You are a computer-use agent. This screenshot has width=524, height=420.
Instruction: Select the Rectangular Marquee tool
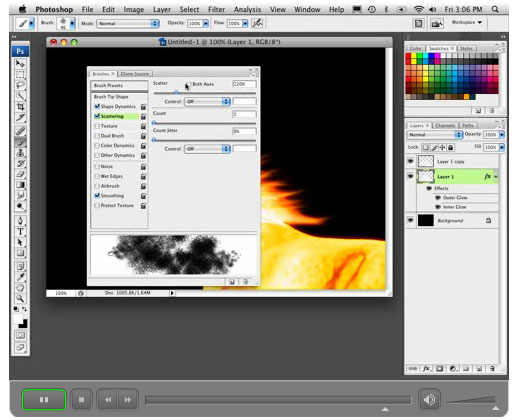pyautogui.click(x=20, y=74)
